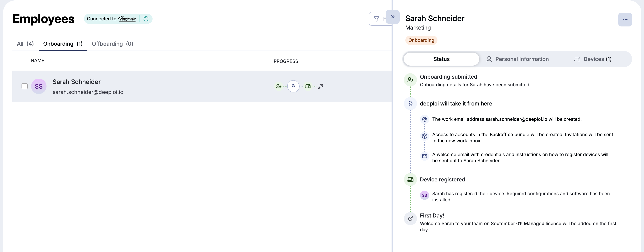Click the Device registered laptop icon
This screenshot has width=644, height=252.
coord(410,180)
